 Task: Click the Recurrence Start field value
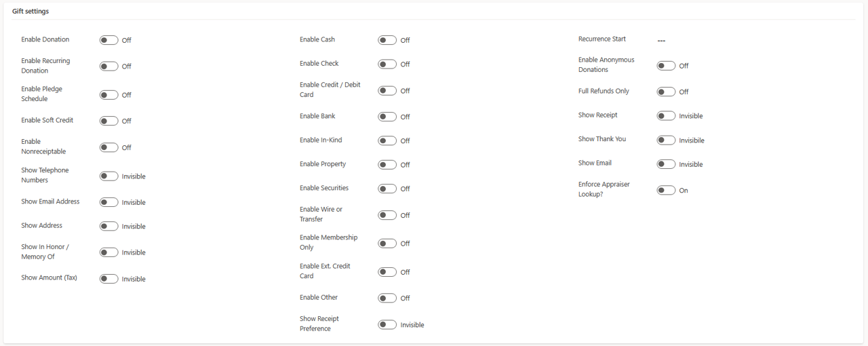[661, 41]
